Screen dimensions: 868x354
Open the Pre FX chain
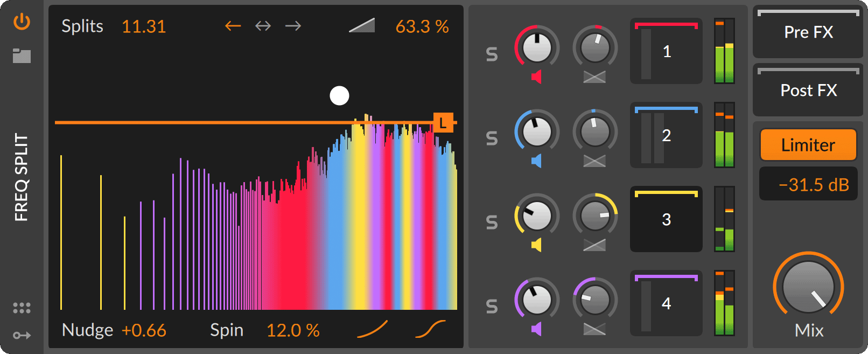click(808, 32)
